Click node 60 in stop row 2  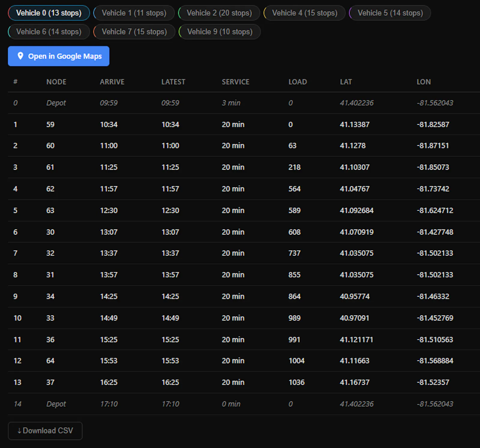(x=50, y=146)
